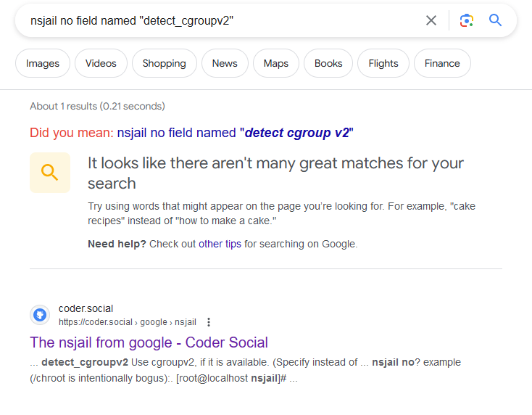Open the Shopping filter
Image resolution: width=532 pixels, height=415 pixels.
(x=165, y=63)
